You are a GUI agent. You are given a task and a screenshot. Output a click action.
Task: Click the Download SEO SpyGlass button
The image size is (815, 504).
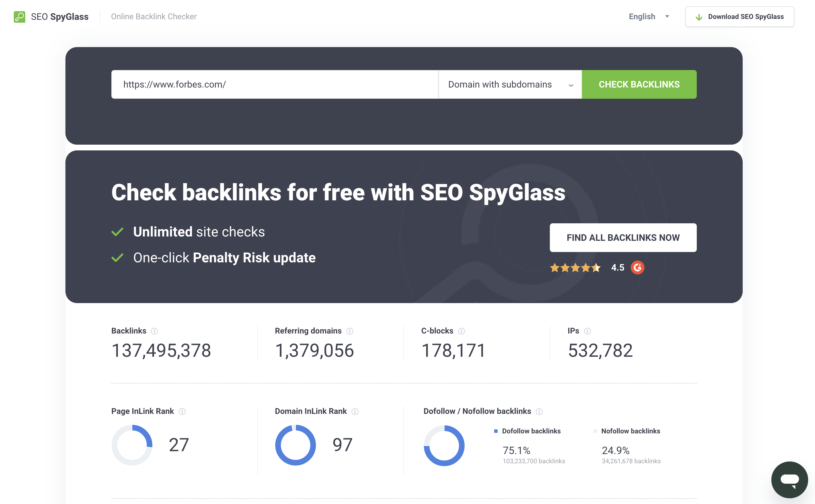pos(739,17)
